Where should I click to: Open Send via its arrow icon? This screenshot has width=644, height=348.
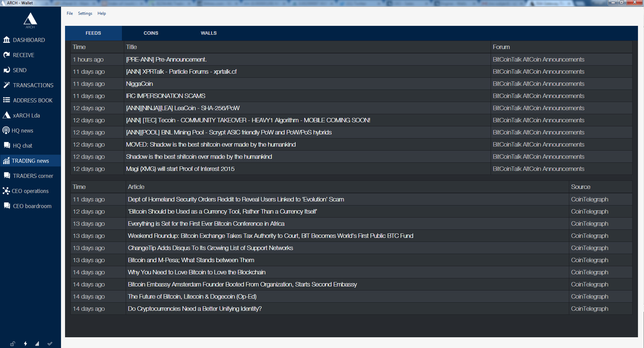click(6, 70)
